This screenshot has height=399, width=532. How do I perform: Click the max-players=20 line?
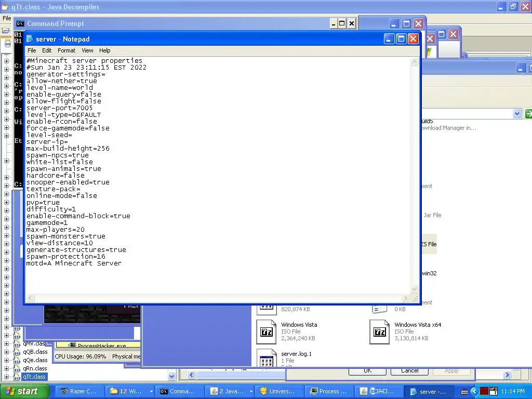coord(55,230)
